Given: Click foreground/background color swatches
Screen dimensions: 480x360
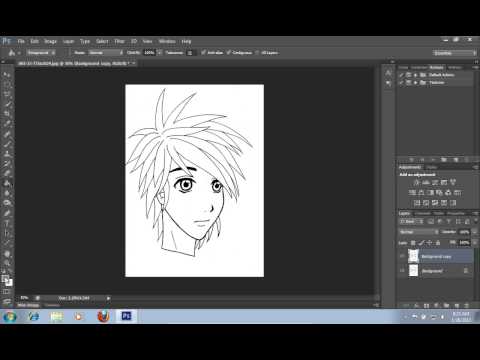Looking at the screenshot, I should click(x=7, y=281).
